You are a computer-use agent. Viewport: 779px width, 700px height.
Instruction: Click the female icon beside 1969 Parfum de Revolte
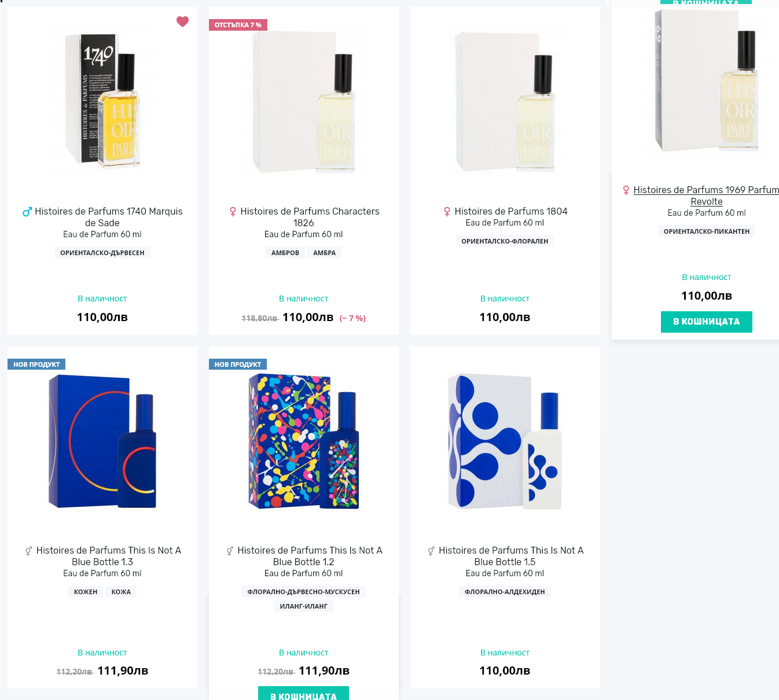[x=626, y=190]
